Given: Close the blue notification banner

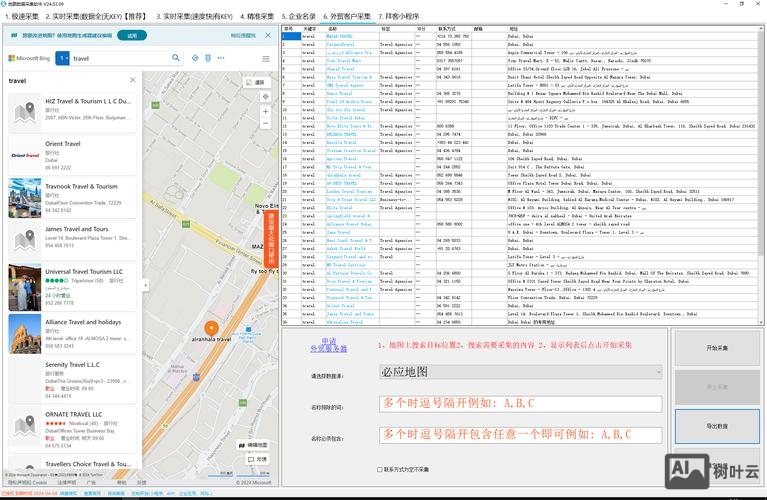Looking at the screenshot, I should pos(268,35).
